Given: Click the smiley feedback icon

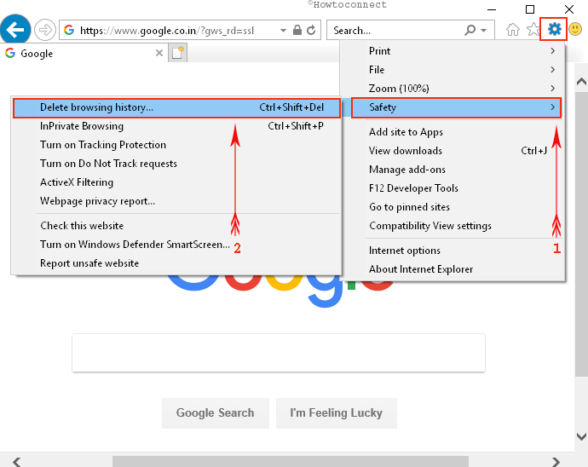Looking at the screenshot, I should [x=575, y=29].
